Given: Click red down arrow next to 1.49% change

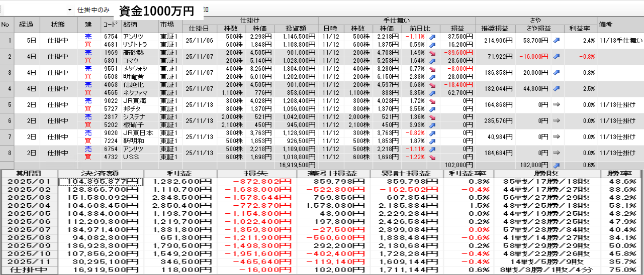Looking at the screenshot, I should click(431, 53).
